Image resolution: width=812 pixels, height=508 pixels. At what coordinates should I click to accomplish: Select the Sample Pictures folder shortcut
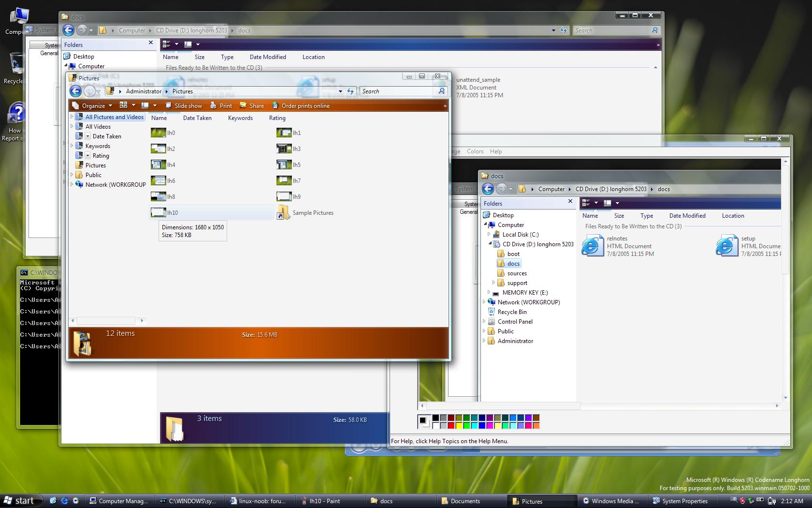pos(305,212)
